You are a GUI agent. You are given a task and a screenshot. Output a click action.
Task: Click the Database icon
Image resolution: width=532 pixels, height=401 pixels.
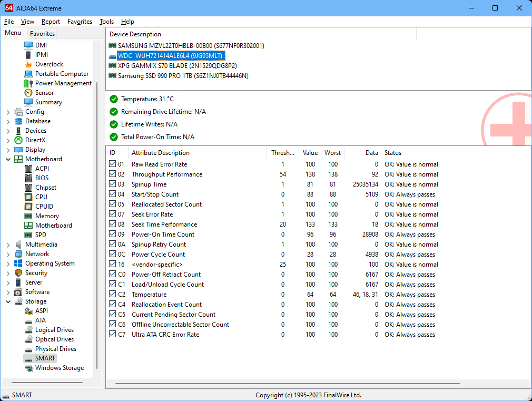18,121
